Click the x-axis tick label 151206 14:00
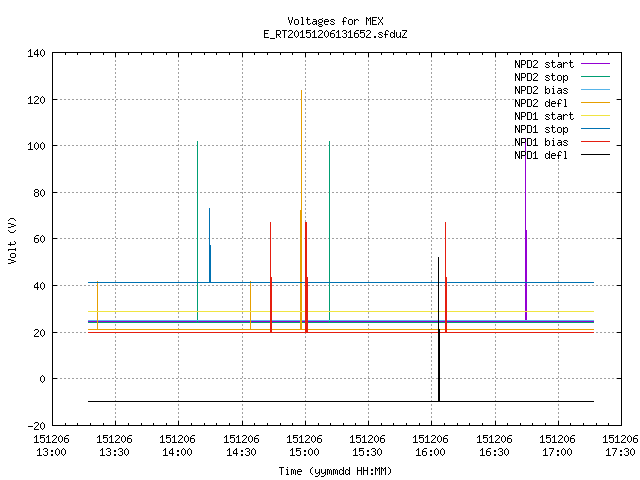Screen dimensions: 640x480 tap(178, 446)
